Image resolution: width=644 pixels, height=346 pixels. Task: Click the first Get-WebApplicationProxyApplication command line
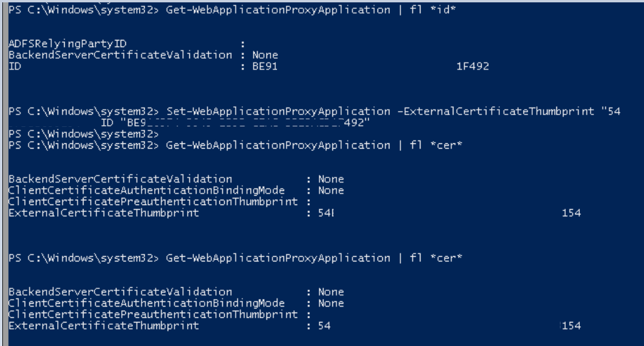(x=232, y=10)
